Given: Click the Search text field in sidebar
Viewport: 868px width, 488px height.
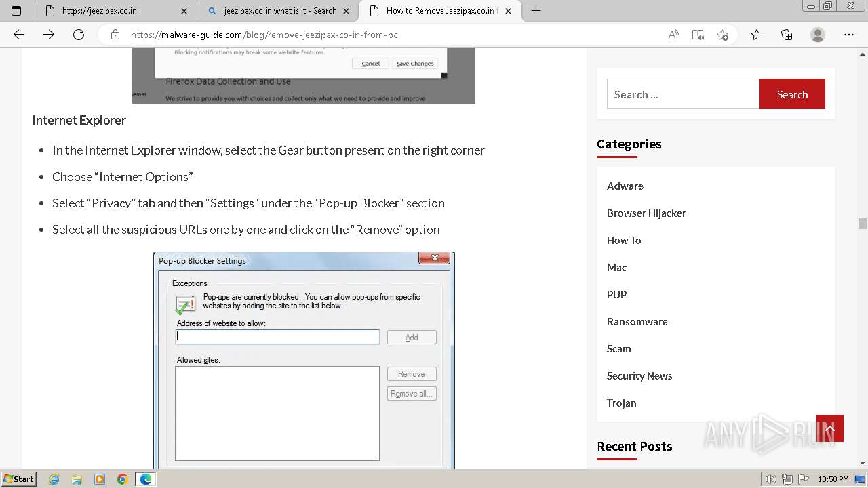Looking at the screenshot, I should click(683, 94).
